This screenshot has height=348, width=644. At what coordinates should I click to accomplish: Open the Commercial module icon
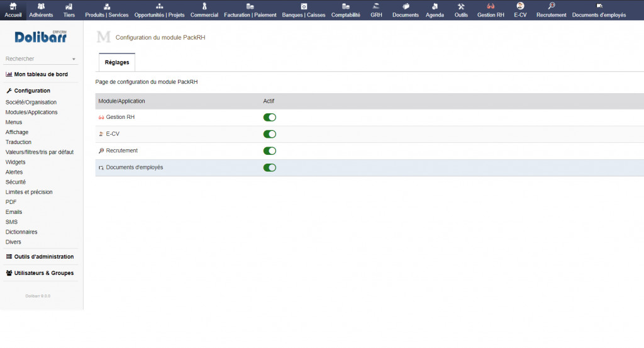[x=204, y=6]
